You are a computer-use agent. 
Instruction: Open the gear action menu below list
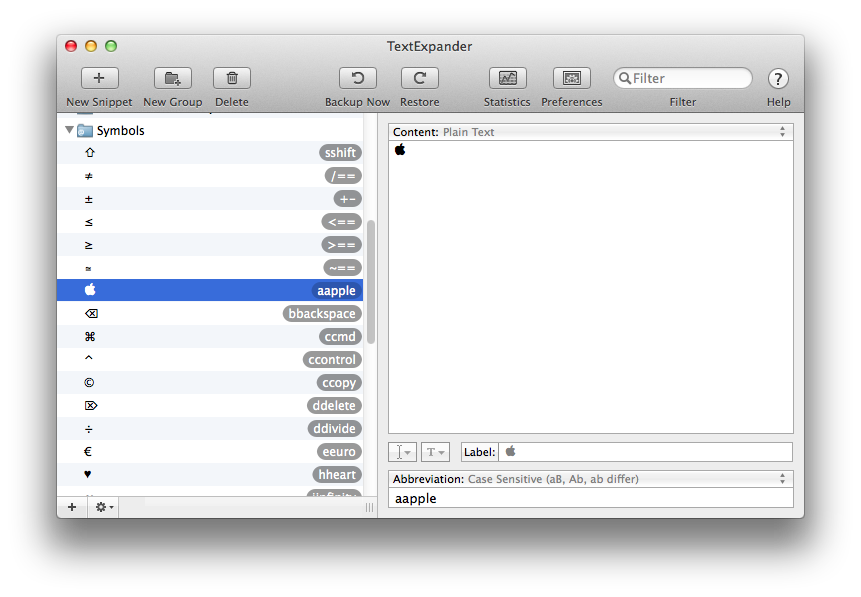click(x=104, y=507)
